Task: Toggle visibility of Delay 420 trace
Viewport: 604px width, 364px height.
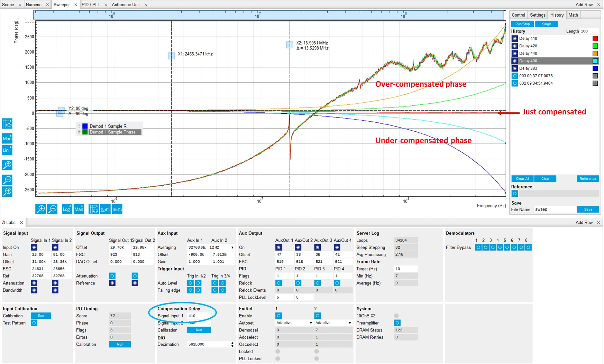Action: pos(515,46)
